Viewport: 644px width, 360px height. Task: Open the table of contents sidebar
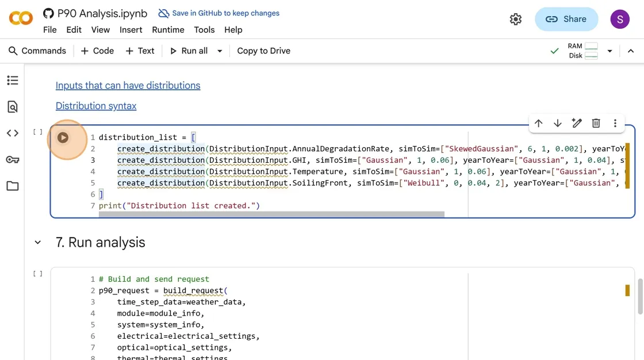13,81
